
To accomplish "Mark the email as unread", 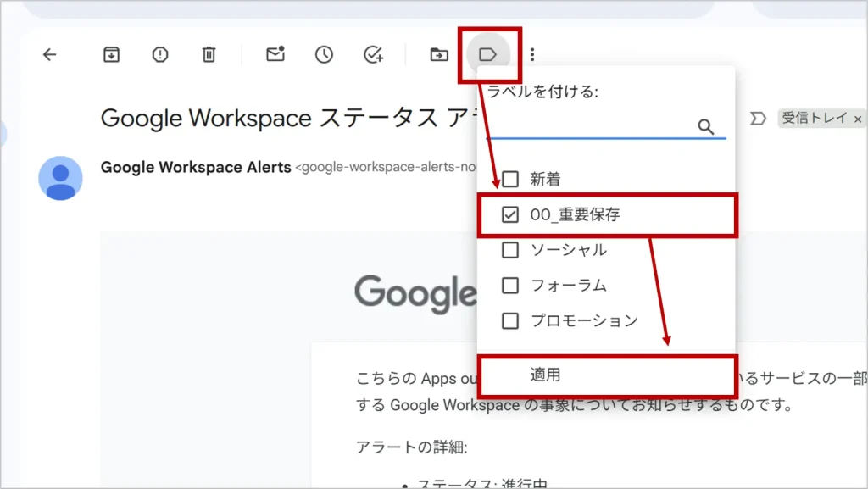I will click(x=275, y=55).
